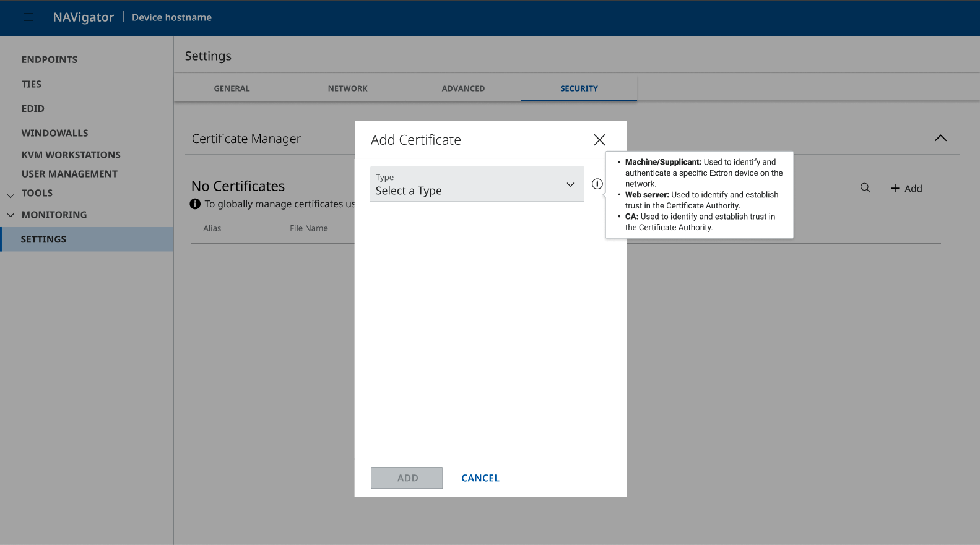The image size is (980, 545).
Task: Switch to the Network tab
Action: point(347,88)
